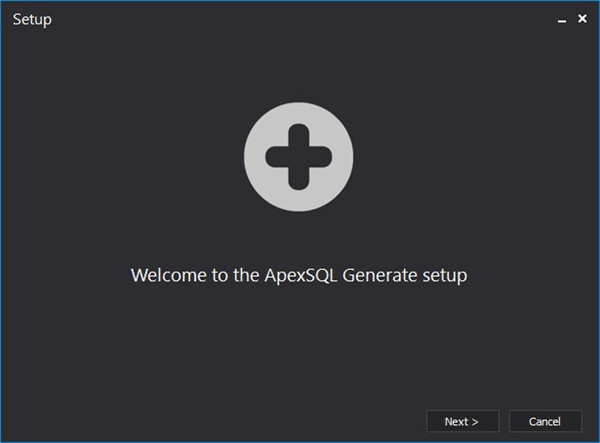This screenshot has width=600, height=443.
Task: Proceed to the next setup step
Action: click(x=462, y=421)
